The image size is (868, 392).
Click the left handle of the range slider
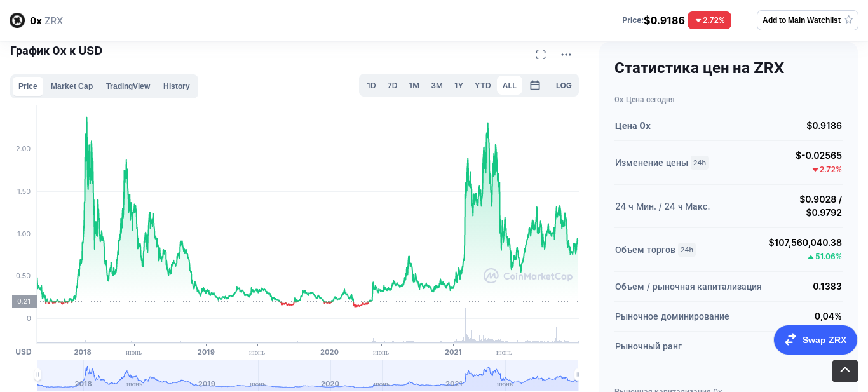point(37,375)
